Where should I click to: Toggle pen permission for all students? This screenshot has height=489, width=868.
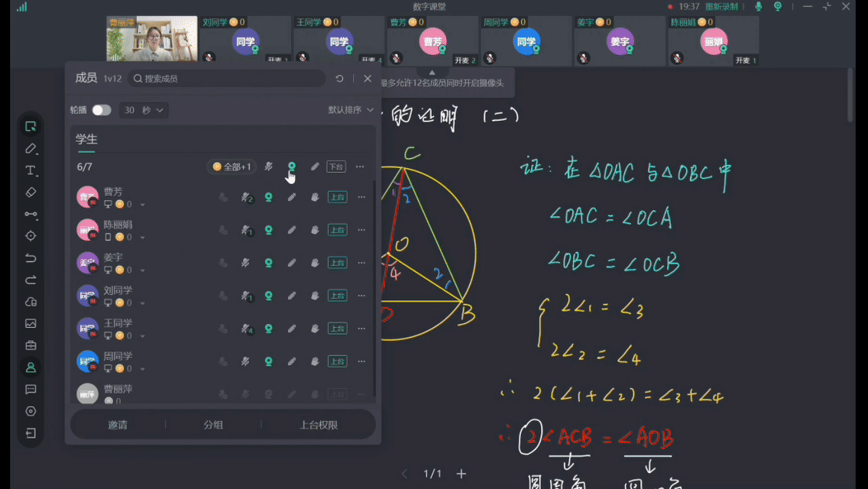315,166
